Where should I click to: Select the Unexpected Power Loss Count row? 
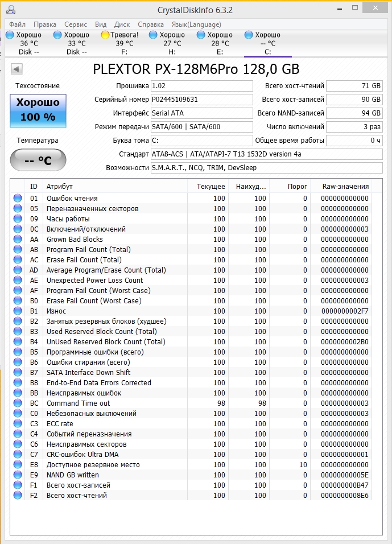(x=94, y=281)
